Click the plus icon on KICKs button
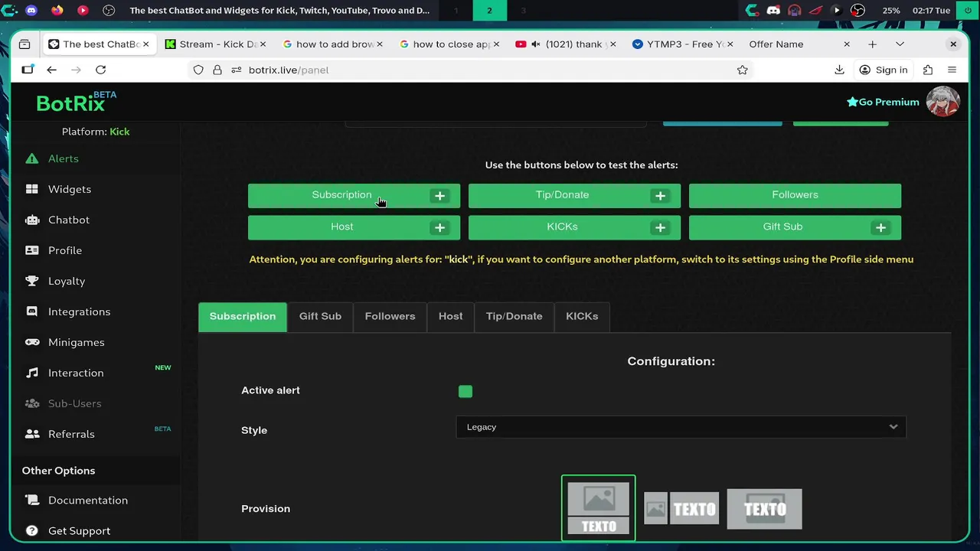The height and width of the screenshot is (551, 980). [660, 227]
